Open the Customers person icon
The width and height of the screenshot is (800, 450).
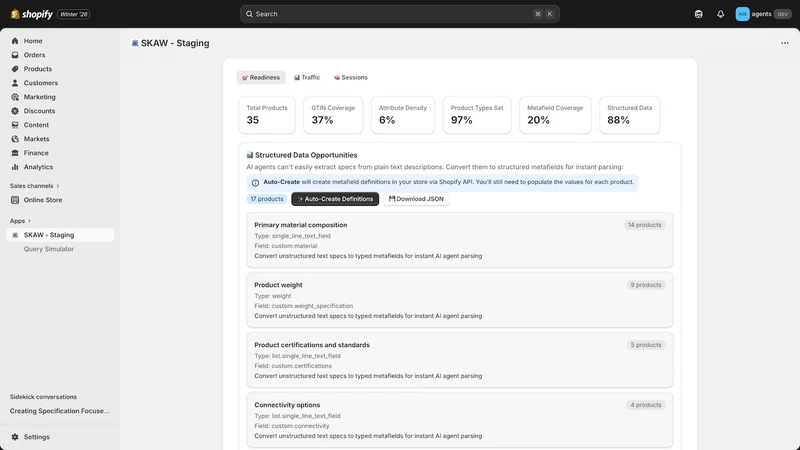click(x=15, y=83)
